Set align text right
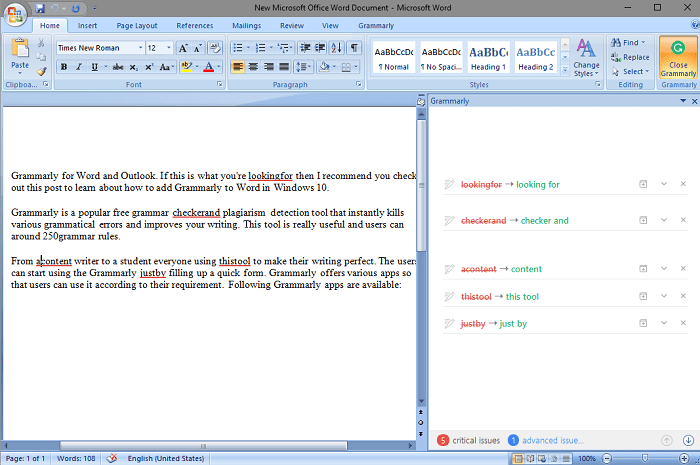 pyautogui.click(x=268, y=67)
